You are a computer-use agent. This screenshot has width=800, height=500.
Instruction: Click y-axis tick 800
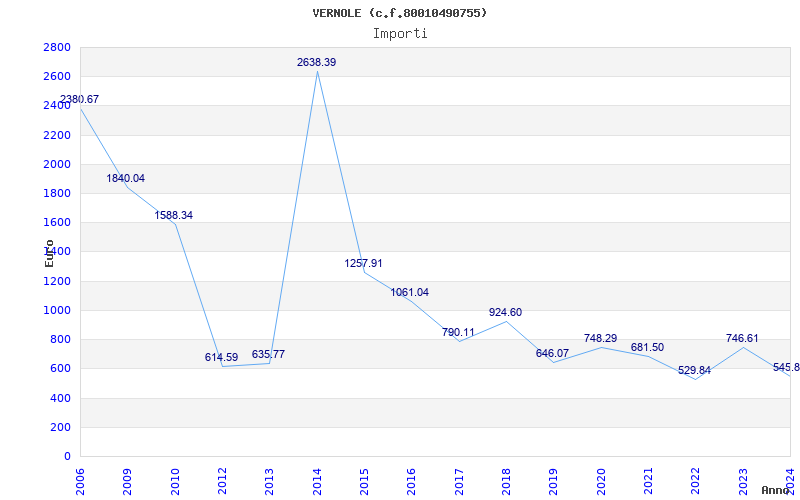click(61, 339)
